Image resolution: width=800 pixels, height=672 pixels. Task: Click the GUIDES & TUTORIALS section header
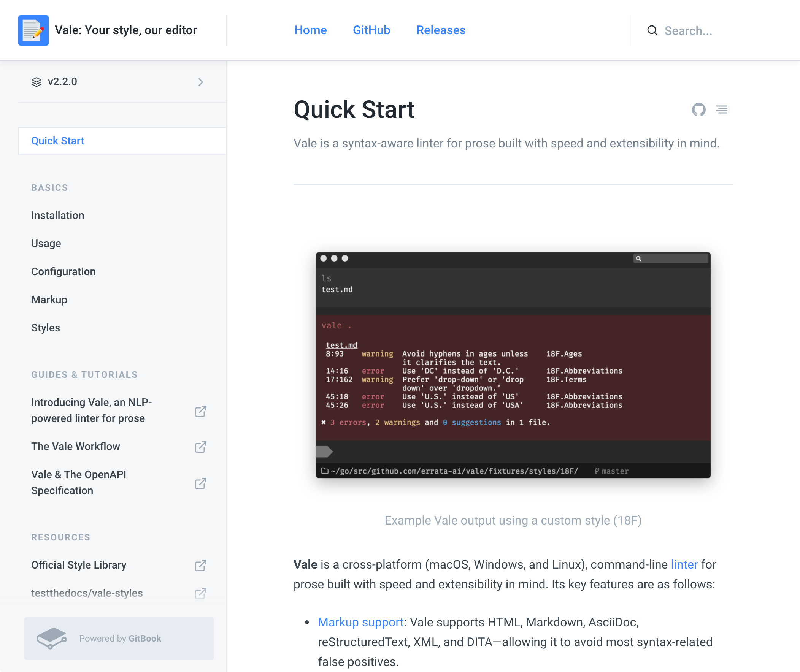[84, 375]
